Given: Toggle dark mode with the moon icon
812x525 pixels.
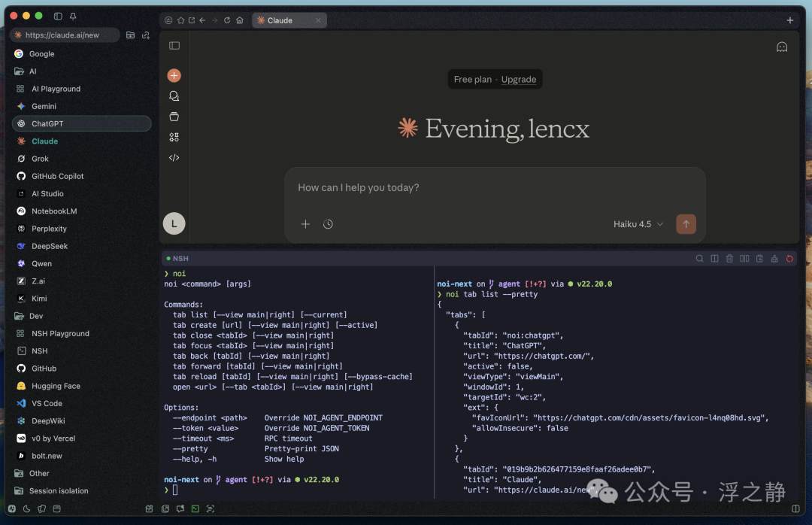Looking at the screenshot, I should click(27, 509).
